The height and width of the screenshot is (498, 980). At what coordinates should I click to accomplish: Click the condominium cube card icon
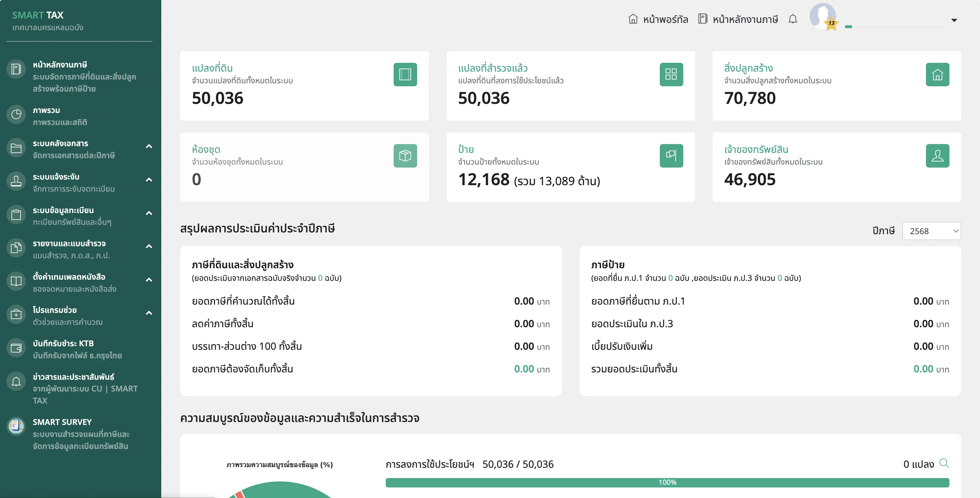pos(405,156)
